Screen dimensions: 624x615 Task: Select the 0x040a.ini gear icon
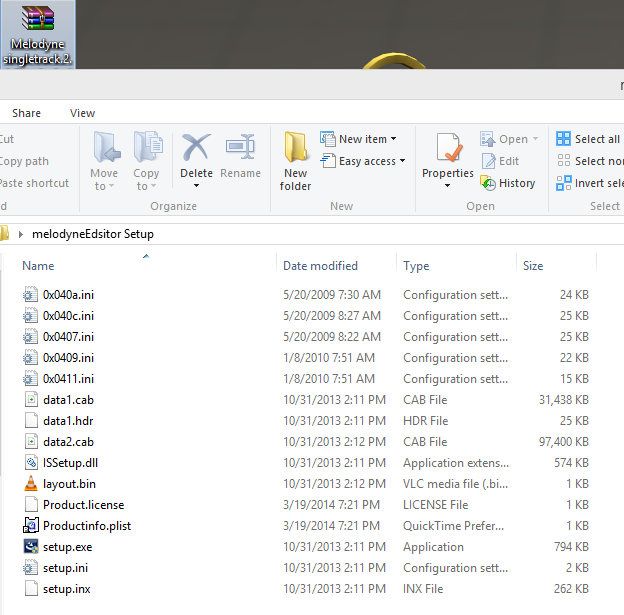coord(30,295)
